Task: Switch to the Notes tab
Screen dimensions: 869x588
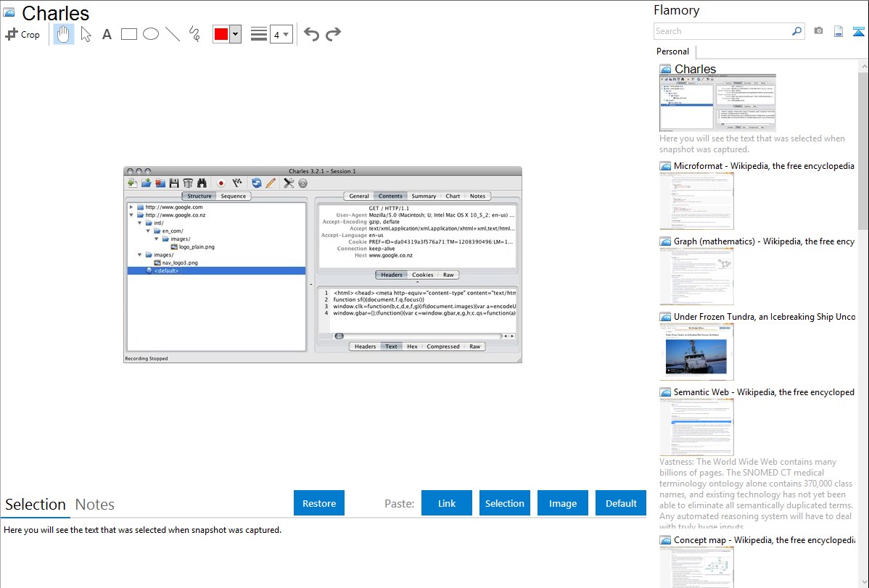Action: coord(95,505)
